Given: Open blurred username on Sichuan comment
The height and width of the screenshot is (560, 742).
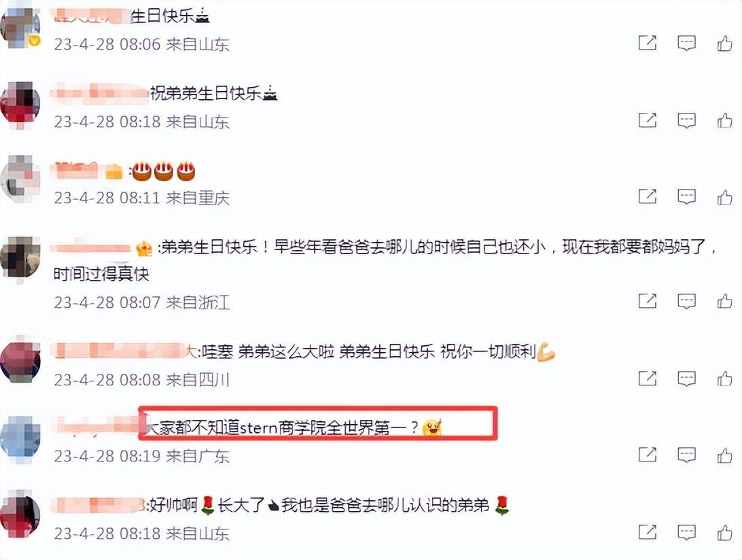Looking at the screenshot, I should point(122,351).
